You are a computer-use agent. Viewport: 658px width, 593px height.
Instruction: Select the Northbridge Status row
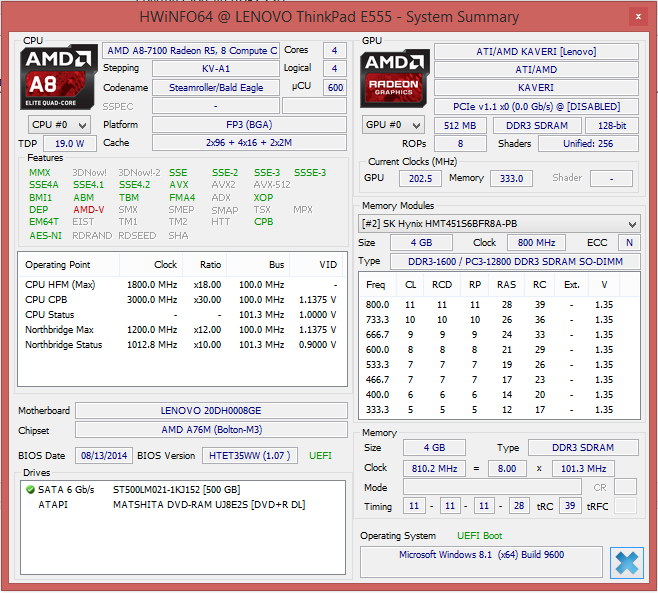181,345
